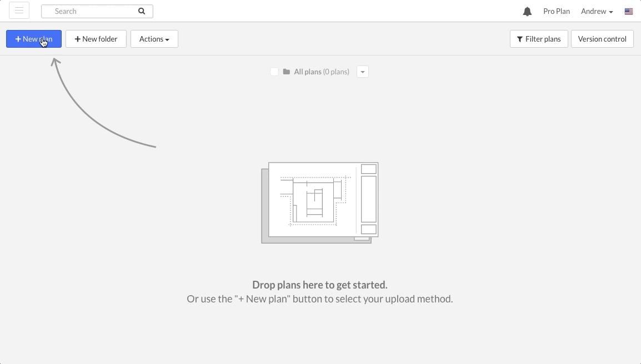Click the Pro Plan link
This screenshot has height=364, width=641.
coord(557,12)
